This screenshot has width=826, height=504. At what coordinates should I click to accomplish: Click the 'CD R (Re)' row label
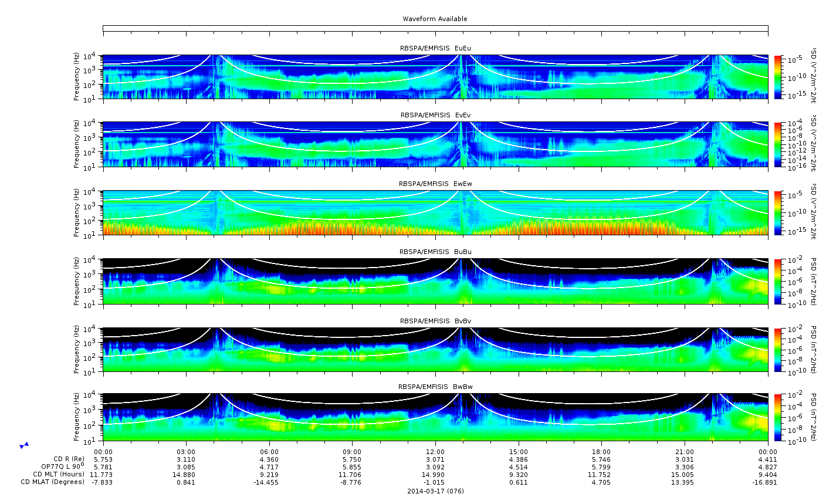pyautogui.click(x=69, y=459)
